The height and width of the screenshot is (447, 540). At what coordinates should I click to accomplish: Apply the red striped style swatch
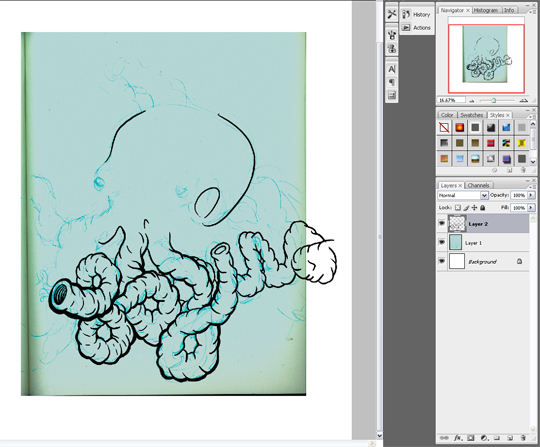490,143
